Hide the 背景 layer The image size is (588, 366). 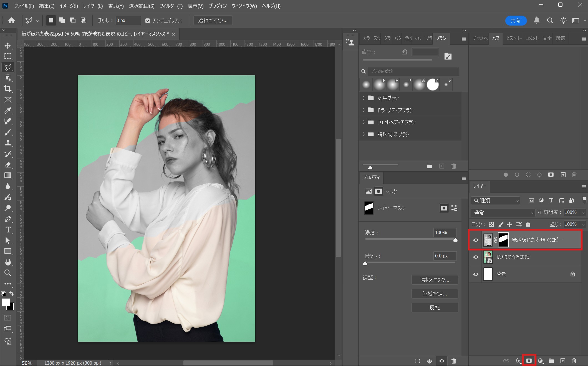click(x=476, y=274)
